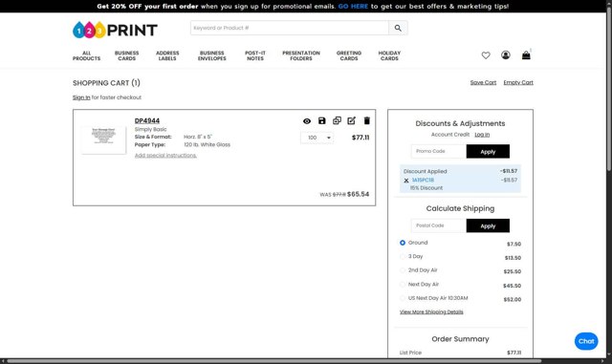The height and width of the screenshot is (364, 612).
Task: Open Presentation Folders menu
Action: 301,55
